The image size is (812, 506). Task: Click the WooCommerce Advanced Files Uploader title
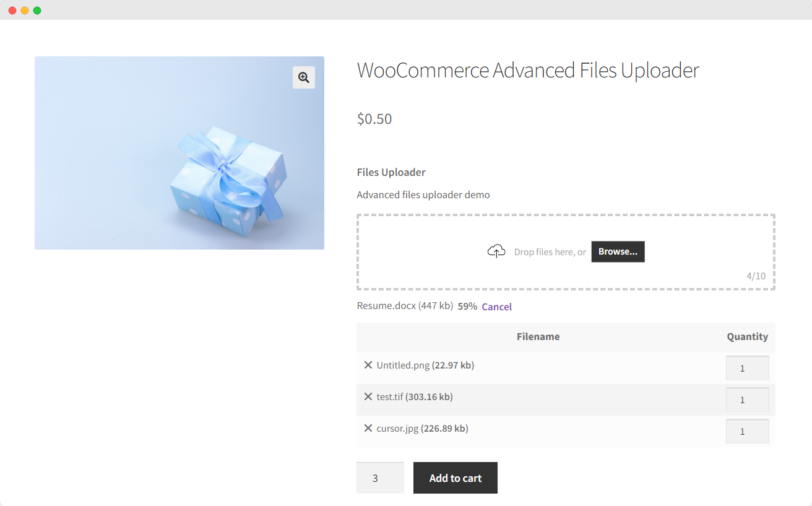click(x=528, y=71)
